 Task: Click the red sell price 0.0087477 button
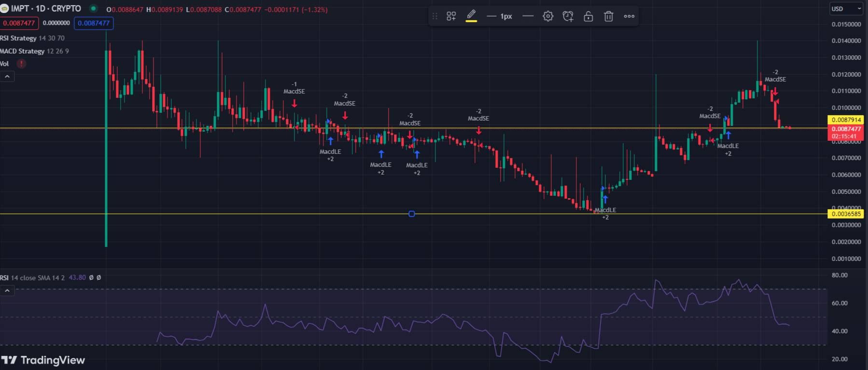(19, 23)
